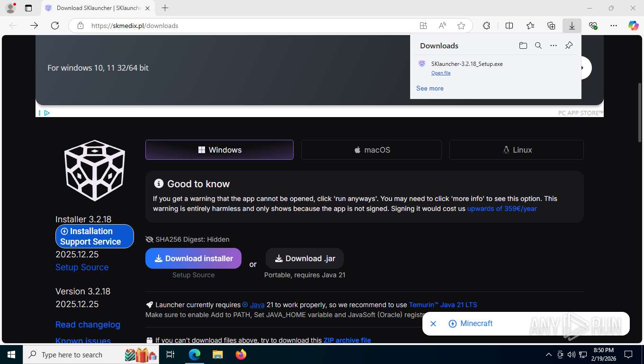The width and height of the screenshot is (644, 364).
Task: Open Browser essentials heart icon
Action: click(593, 26)
